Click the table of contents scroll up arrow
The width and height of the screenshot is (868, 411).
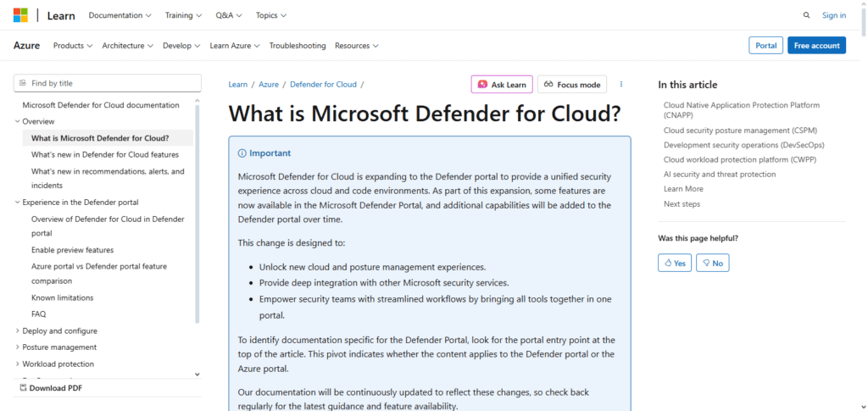tap(198, 101)
